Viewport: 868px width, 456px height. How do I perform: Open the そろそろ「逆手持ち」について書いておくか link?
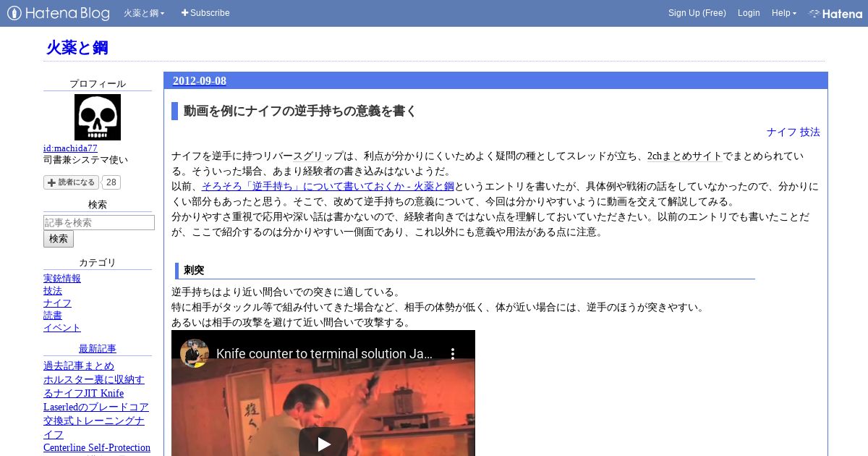pos(328,187)
